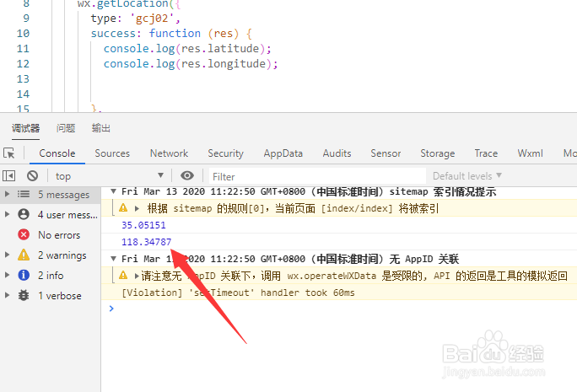Screen dimensions: 577x392
Task: Click the console.log(res.longitude) code line
Action: click(x=191, y=63)
